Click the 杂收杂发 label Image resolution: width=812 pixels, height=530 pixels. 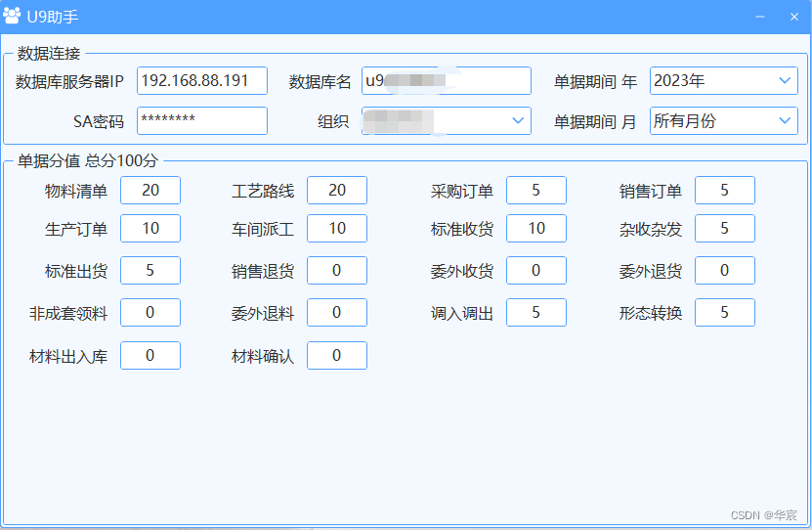[651, 229]
